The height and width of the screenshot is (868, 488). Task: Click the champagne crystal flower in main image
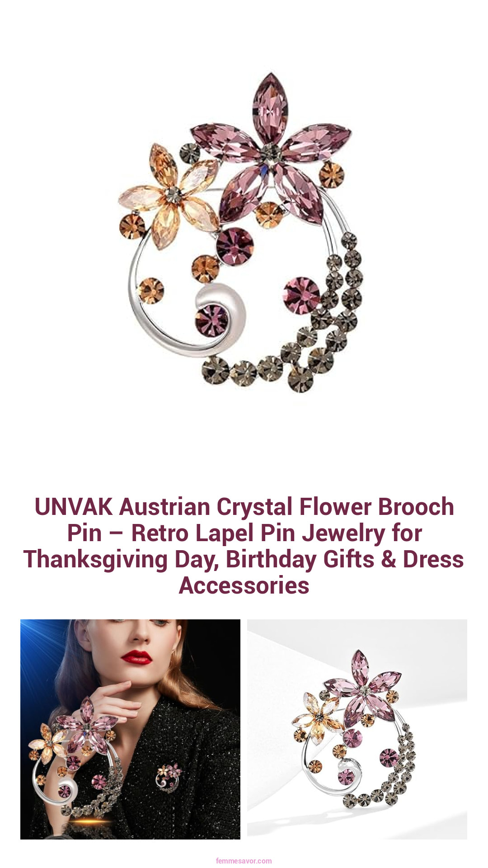[x=169, y=195]
